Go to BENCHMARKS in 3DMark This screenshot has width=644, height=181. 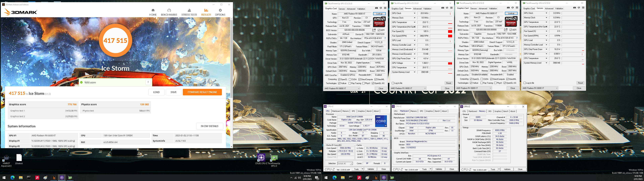click(169, 12)
